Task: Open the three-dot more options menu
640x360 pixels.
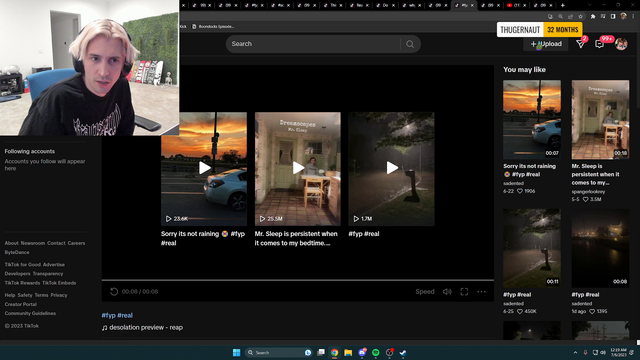Action: tap(481, 291)
